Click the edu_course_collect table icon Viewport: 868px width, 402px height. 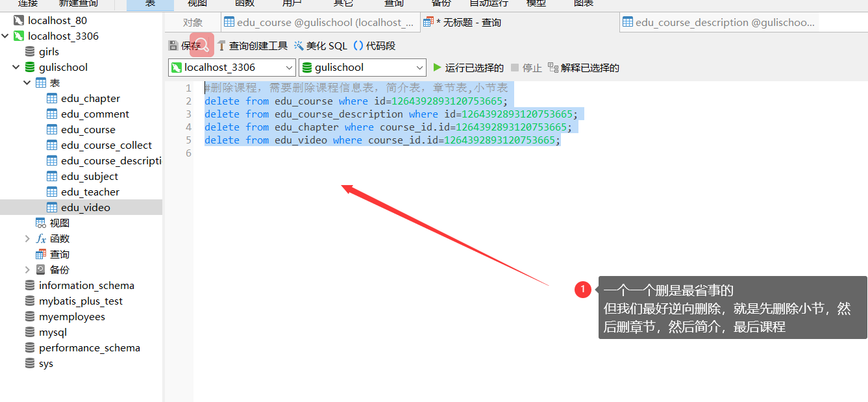tap(52, 145)
